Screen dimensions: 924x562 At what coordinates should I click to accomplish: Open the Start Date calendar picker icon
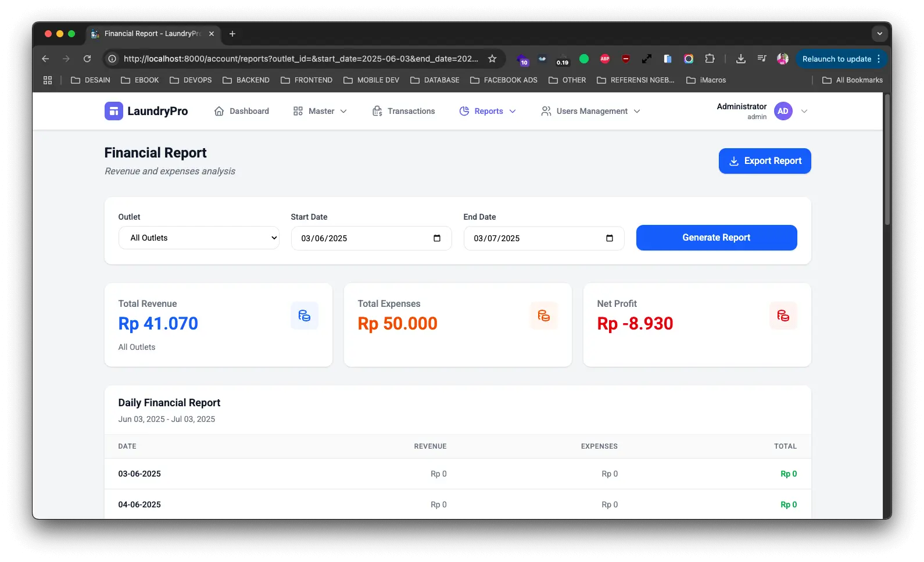(x=437, y=238)
